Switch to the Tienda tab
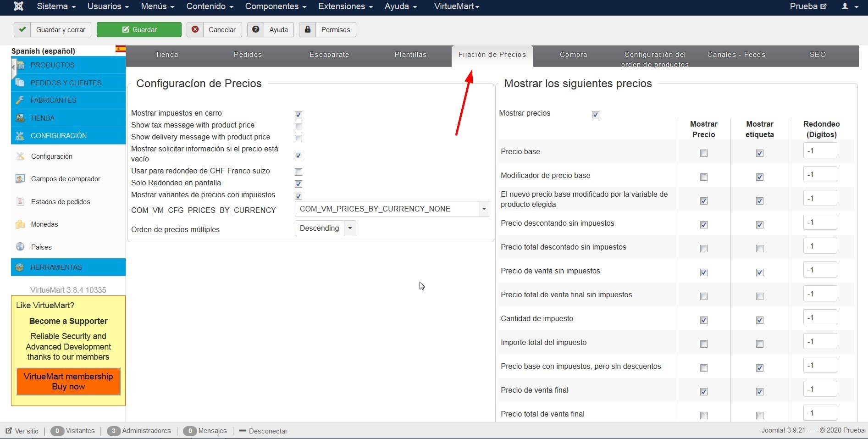 [x=167, y=55]
